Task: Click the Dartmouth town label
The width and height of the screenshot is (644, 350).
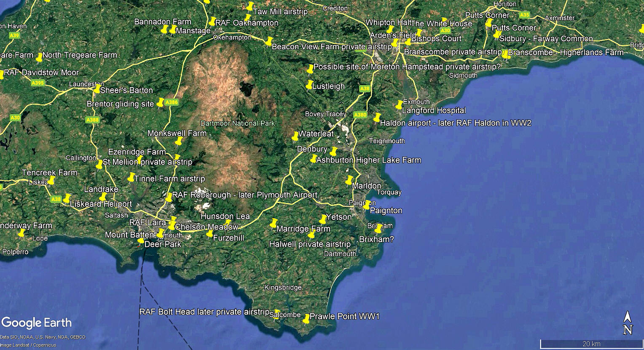Action: coord(340,254)
